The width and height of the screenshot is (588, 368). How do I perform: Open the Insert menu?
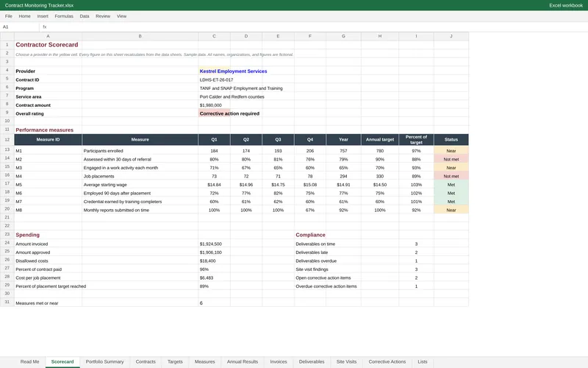(43, 16)
